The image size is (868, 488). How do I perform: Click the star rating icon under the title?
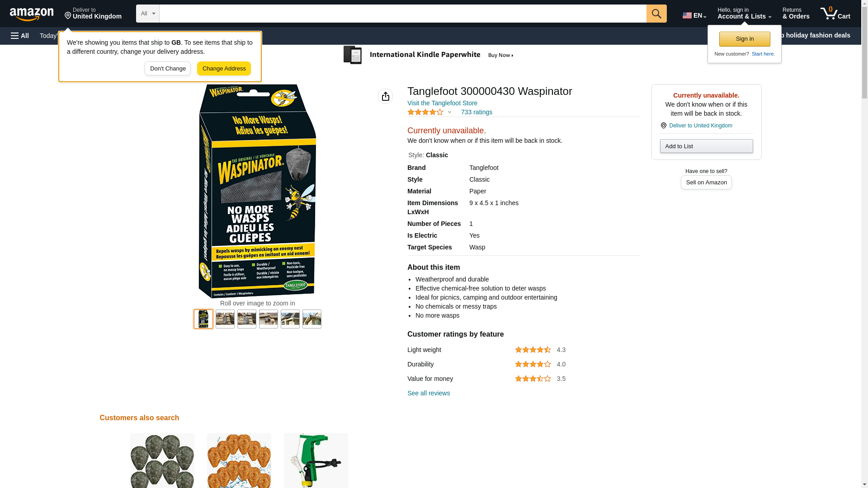click(x=425, y=112)
